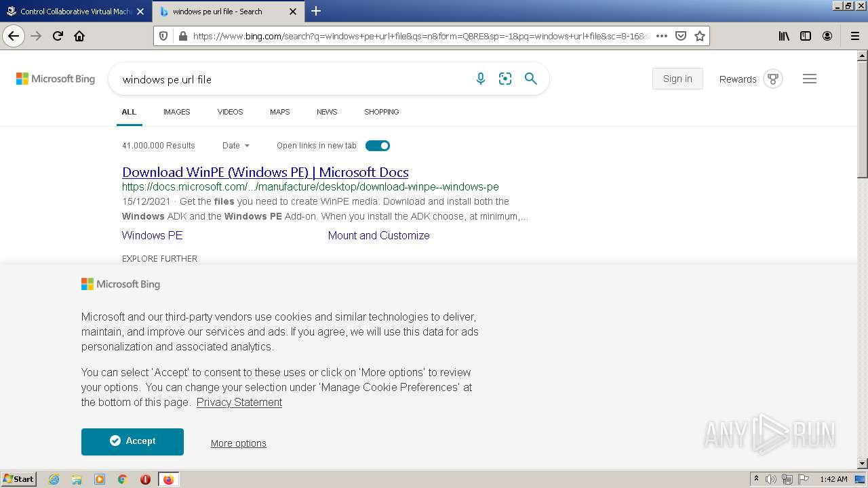The height and width of the screenshot is (488, 868).
Task: Open the Firefox Library icon
Action: [784, 36]
